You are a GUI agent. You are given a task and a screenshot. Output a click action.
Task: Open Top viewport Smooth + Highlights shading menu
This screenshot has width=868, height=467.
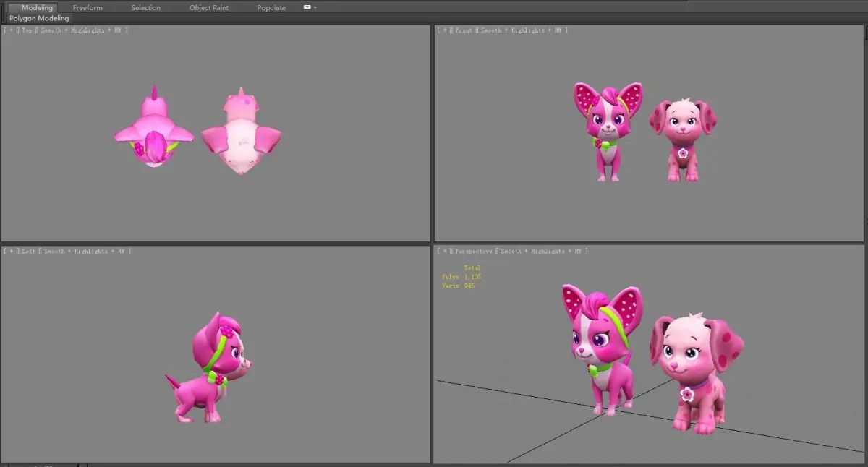pyautogui.click(x=81, y=30)
